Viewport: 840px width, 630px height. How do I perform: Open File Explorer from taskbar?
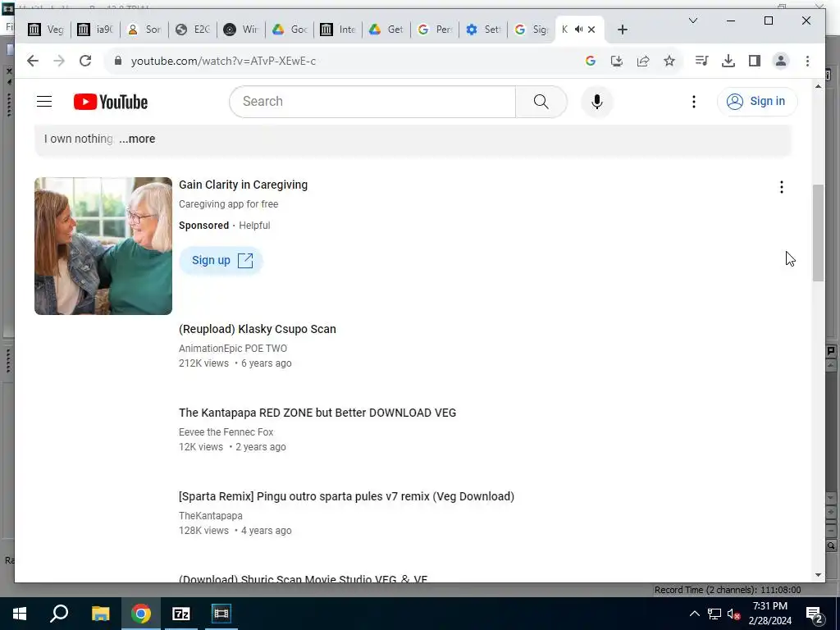point(100,614)
